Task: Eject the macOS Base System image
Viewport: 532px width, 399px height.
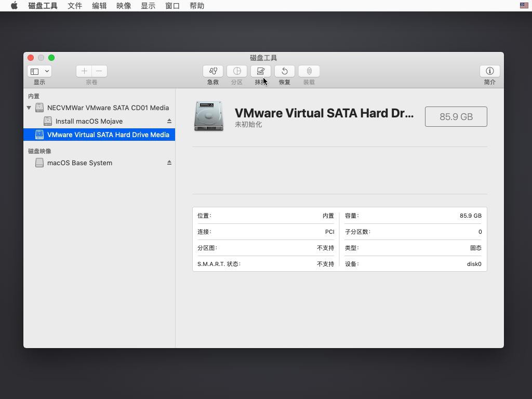Action: [169, 163]
